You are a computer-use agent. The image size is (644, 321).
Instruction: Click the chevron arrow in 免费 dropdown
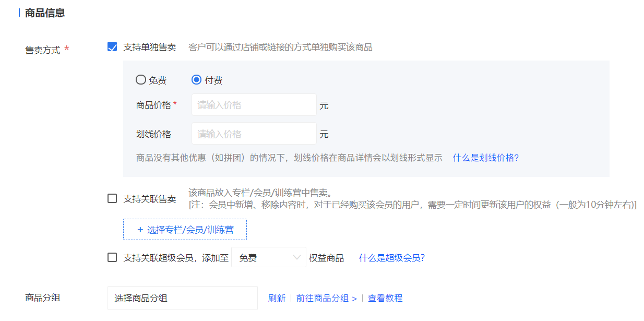[x=297, y=257]
